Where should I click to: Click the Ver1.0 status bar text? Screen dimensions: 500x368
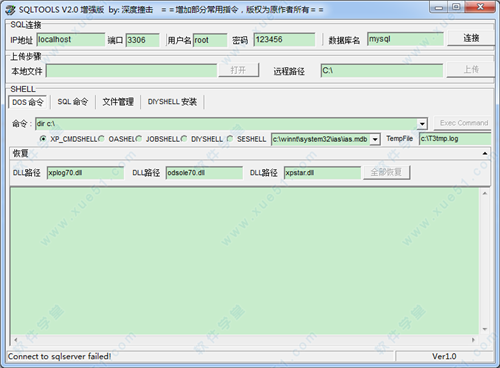[x=444, y=356]
